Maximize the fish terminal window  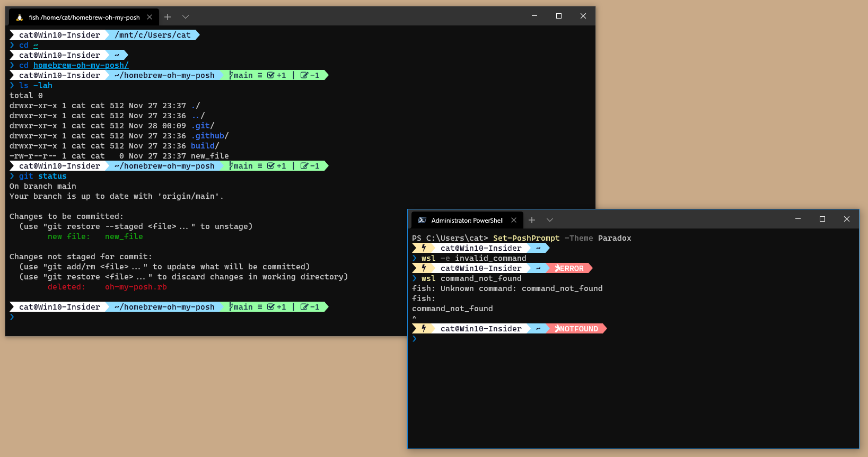559,16
